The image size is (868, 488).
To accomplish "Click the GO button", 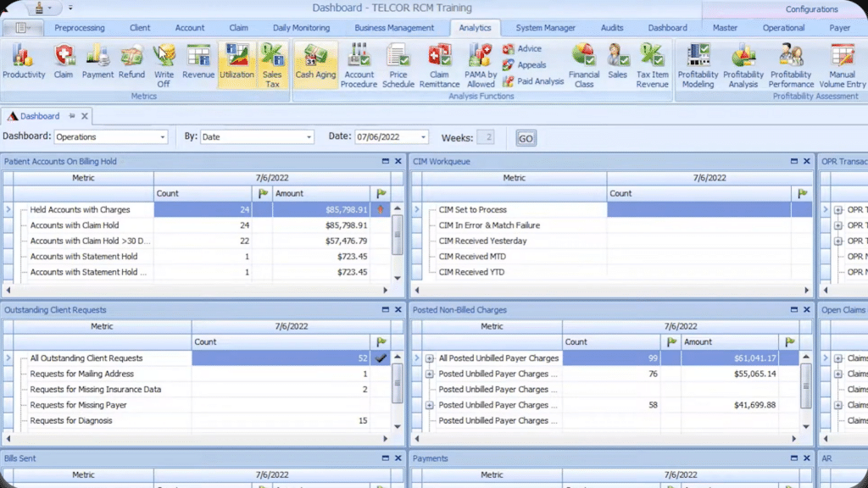I will coord(526,138).
